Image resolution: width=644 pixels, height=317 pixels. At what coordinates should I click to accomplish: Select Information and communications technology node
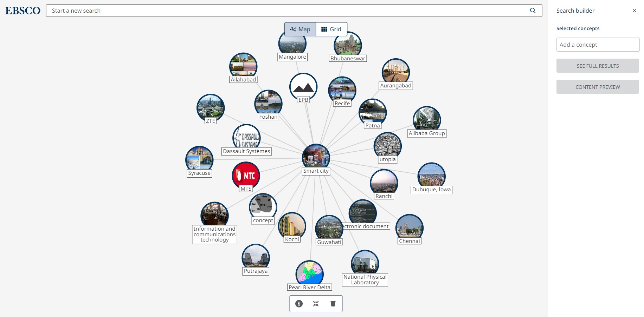pos(214,215)
